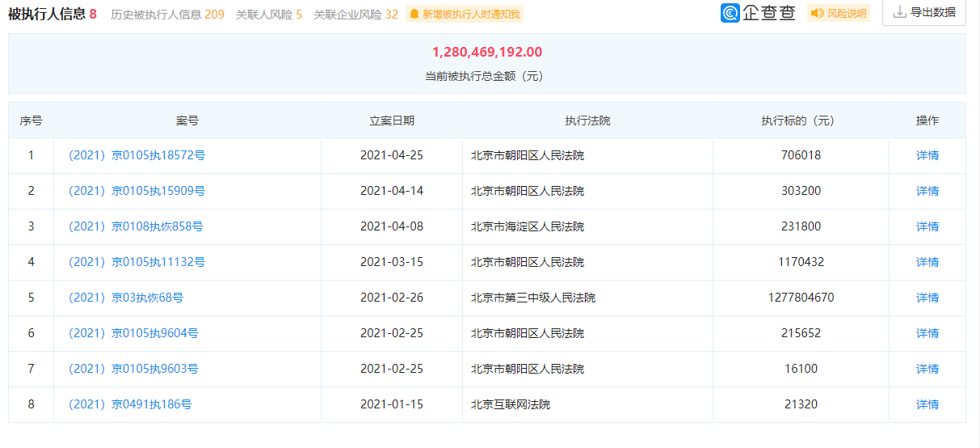
Task: Click the 执行标的（元） column header
Action: point(801,120)
